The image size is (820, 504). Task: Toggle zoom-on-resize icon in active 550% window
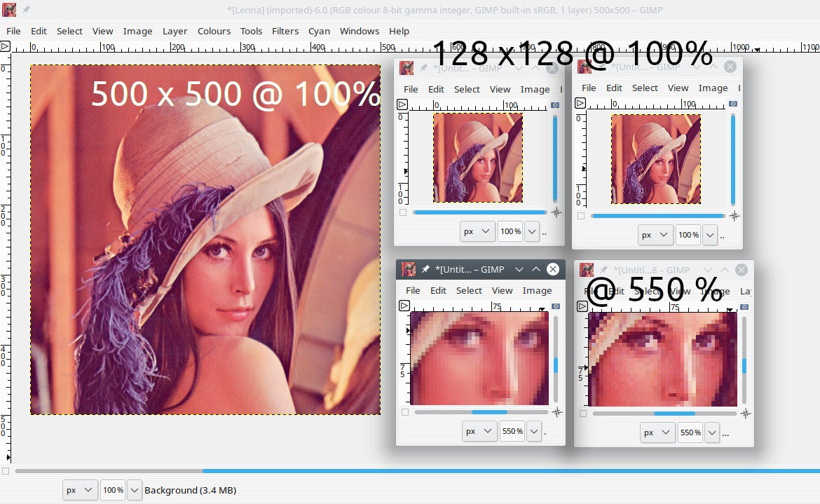[556, 306]
